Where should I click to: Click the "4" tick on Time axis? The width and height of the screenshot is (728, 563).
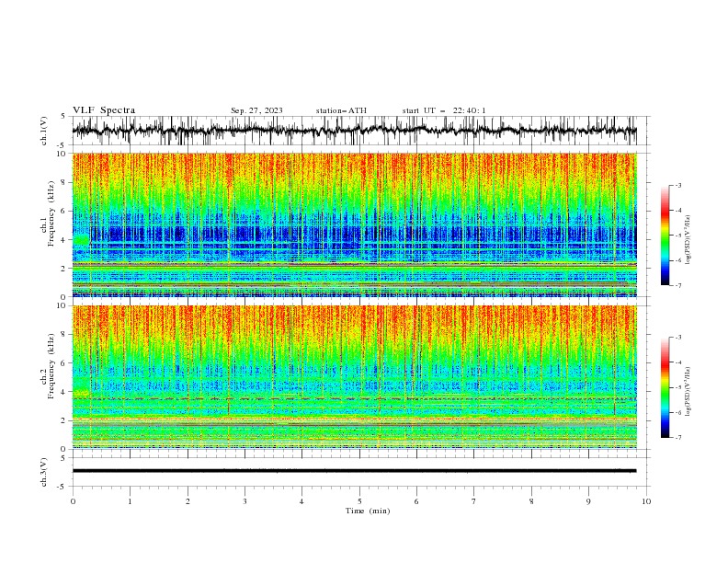click(x=301, y=501)
